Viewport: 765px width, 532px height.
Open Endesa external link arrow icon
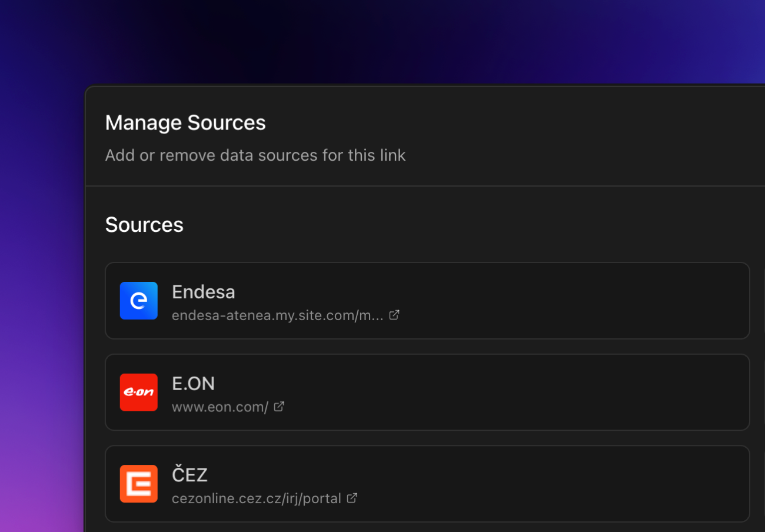pos(394,315)
